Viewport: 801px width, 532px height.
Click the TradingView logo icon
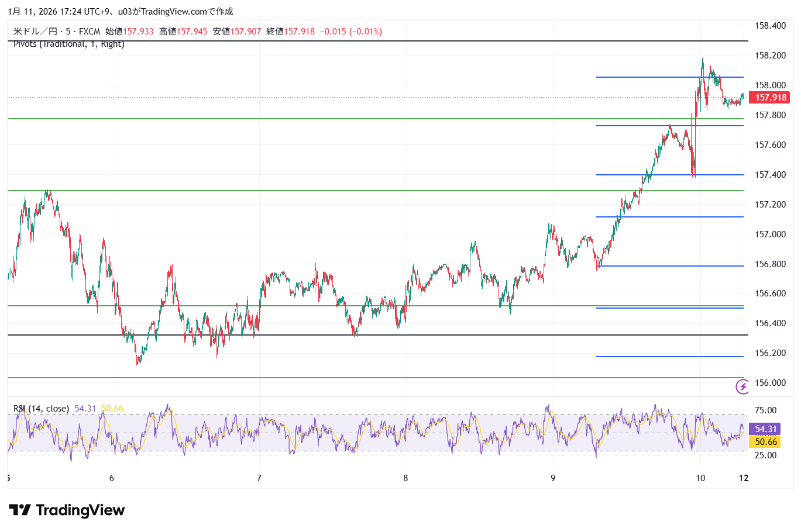20,510
